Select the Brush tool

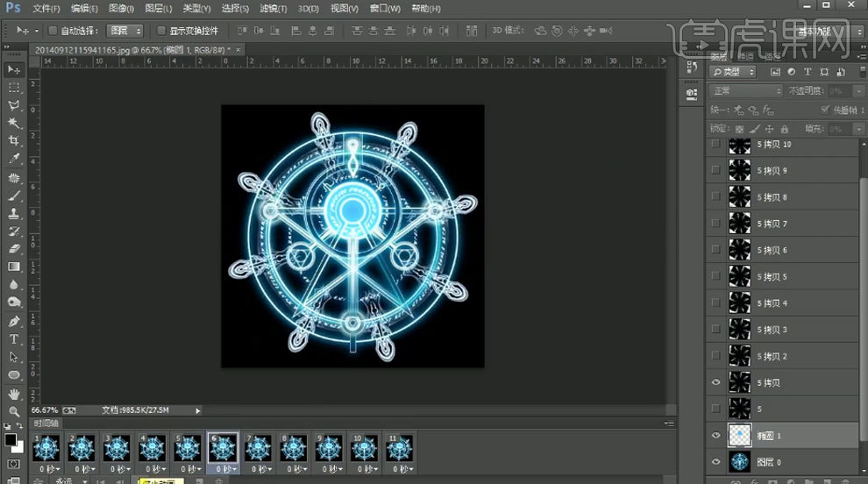[x=14, y=196]
